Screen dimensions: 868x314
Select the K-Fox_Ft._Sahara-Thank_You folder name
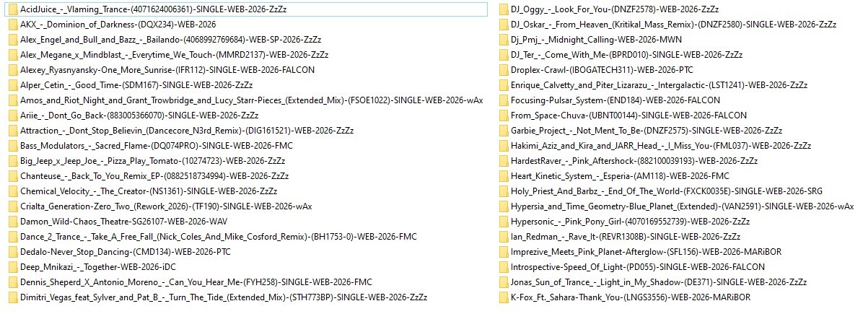click(631, 297)
